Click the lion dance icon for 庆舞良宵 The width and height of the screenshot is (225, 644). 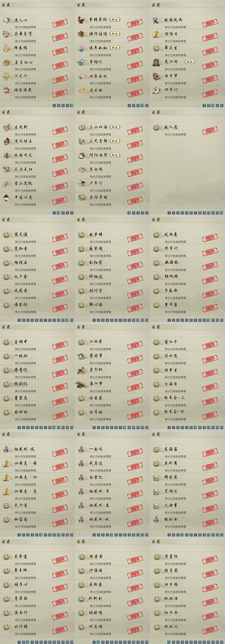(6, 34)
